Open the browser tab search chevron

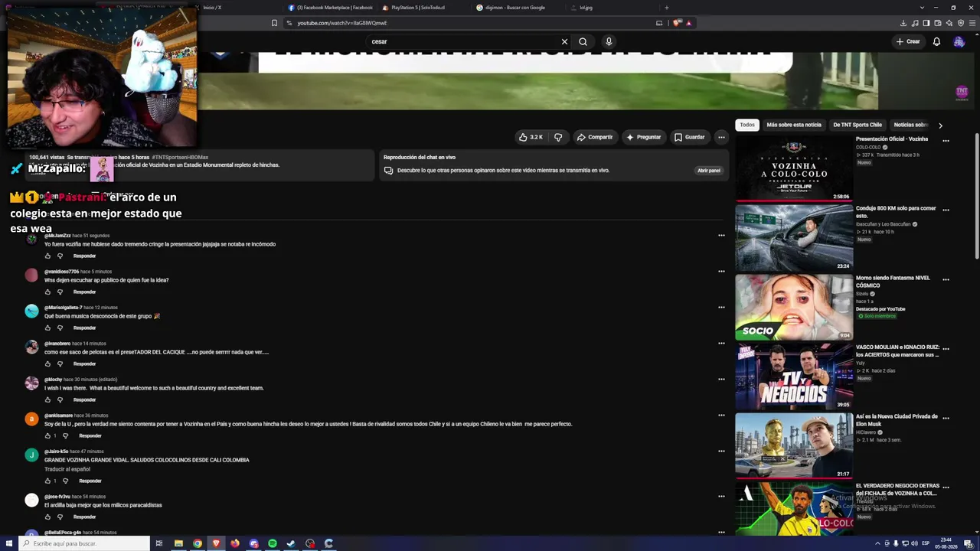tap(920, 8)
